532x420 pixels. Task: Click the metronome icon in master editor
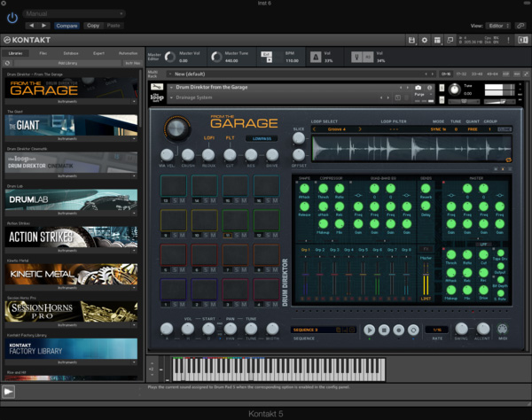tap(316, 57)
